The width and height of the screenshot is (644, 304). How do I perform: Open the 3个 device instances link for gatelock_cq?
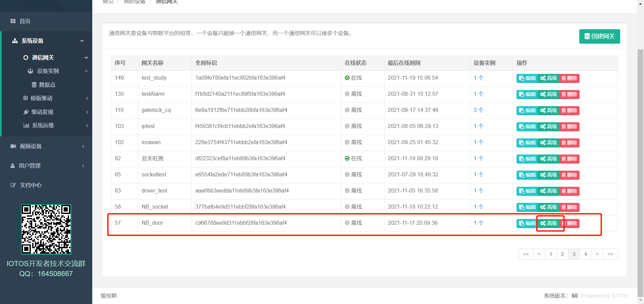[x=479, y=110]
